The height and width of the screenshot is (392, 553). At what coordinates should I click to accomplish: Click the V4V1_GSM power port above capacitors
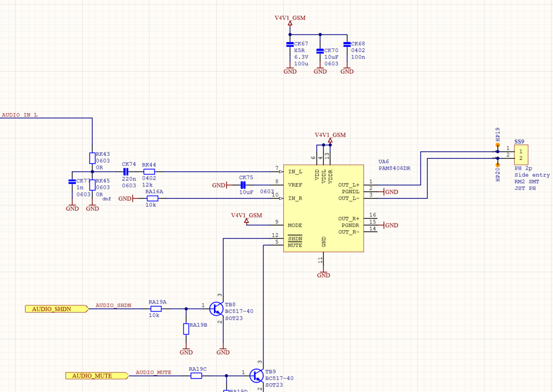click(x=290, y=20)
